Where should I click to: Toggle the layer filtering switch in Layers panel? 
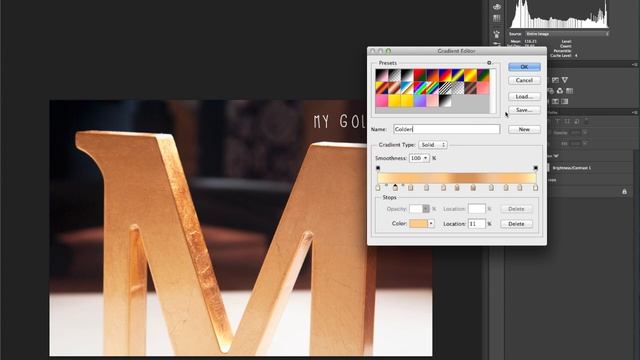tap(587, 121)
